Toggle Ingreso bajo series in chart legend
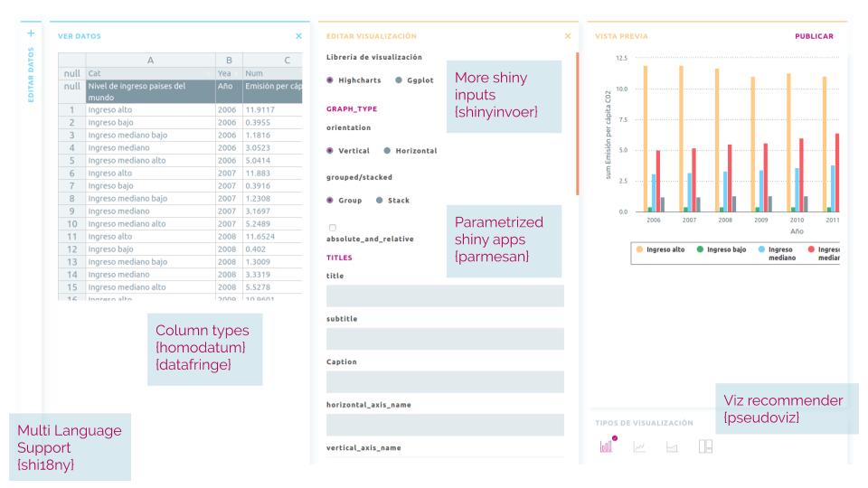868x488 pixels. click(719, 249)
